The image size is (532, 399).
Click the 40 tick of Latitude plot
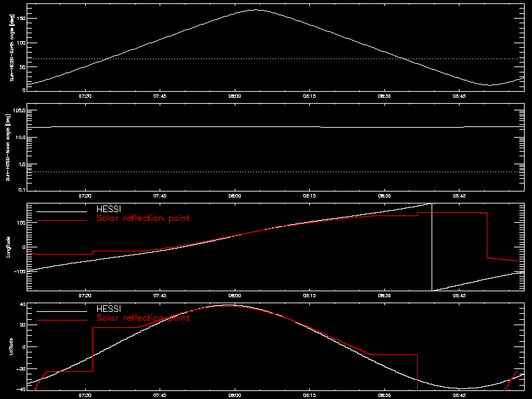pyautogui.click(x=23, y=305)
